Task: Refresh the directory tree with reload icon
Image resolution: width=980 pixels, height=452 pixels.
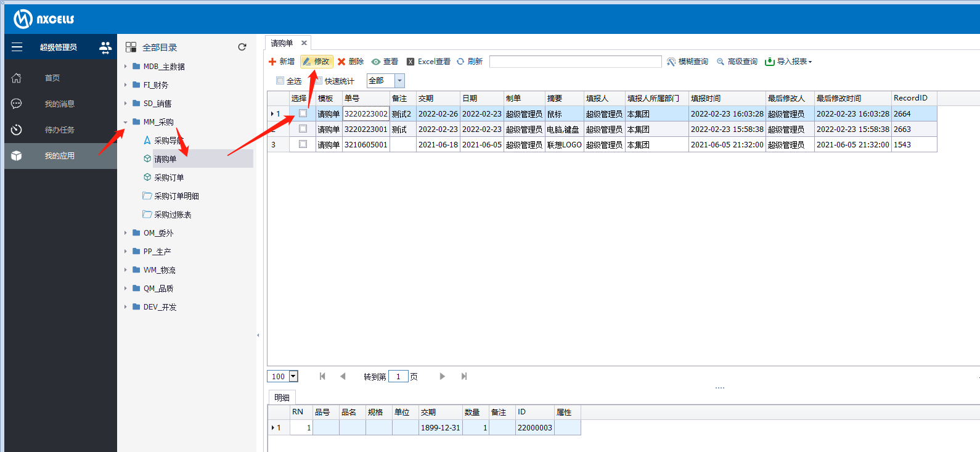Action: click(242, 47)
